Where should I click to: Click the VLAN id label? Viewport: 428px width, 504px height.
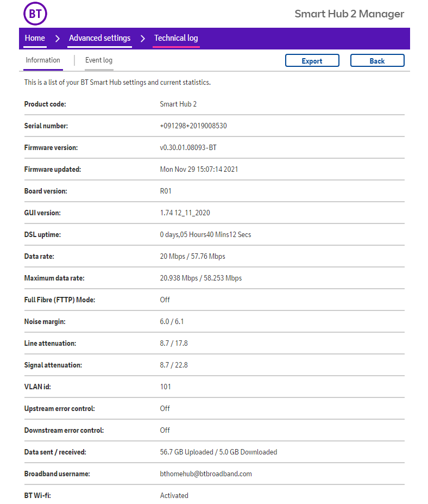pos(37,387)
